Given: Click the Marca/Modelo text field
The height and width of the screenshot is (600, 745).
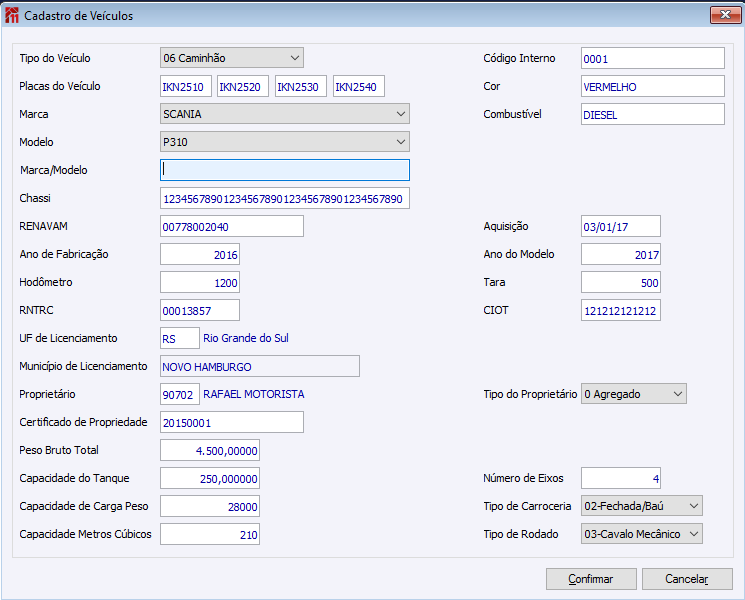Looking at the screenshot, I should tap(284, 170).
